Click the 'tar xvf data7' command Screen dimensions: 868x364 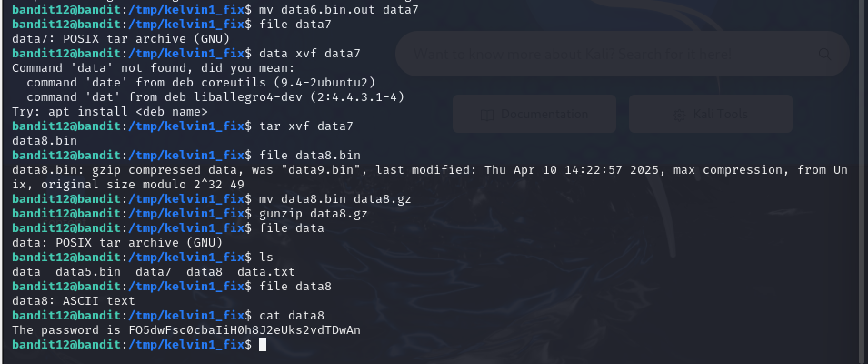tap(306, 126)
